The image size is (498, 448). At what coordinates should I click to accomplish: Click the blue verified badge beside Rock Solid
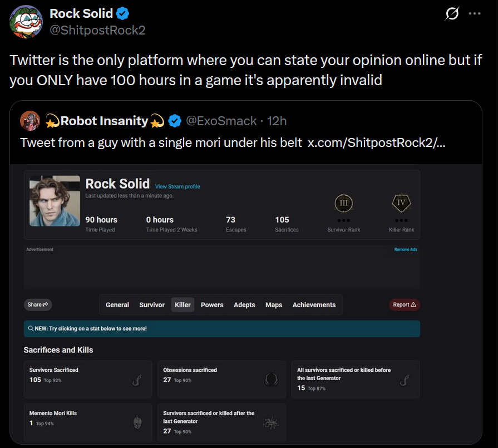coord(122,14)
